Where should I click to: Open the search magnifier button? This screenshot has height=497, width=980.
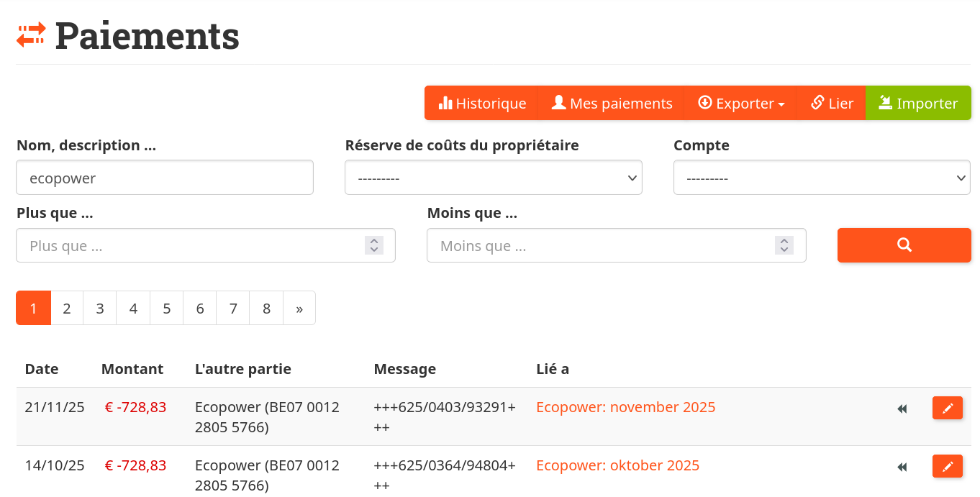coord(904,245)
